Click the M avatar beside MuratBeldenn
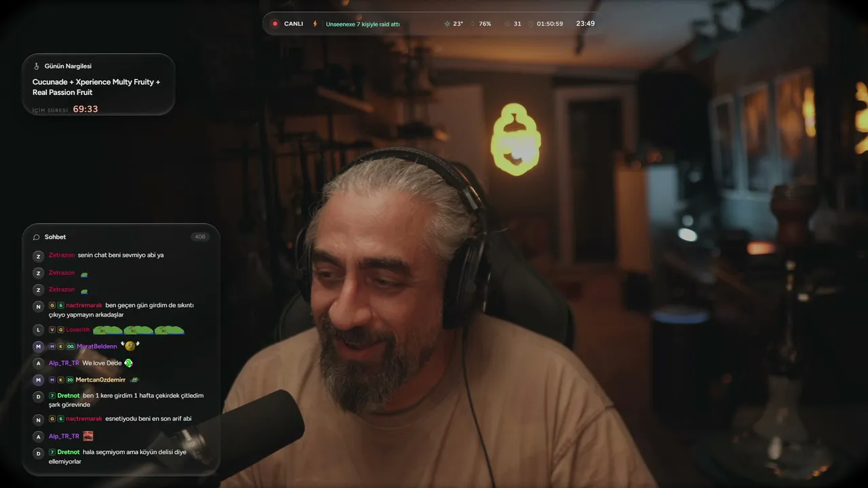 pyautogui.click(x=38, y=346)
